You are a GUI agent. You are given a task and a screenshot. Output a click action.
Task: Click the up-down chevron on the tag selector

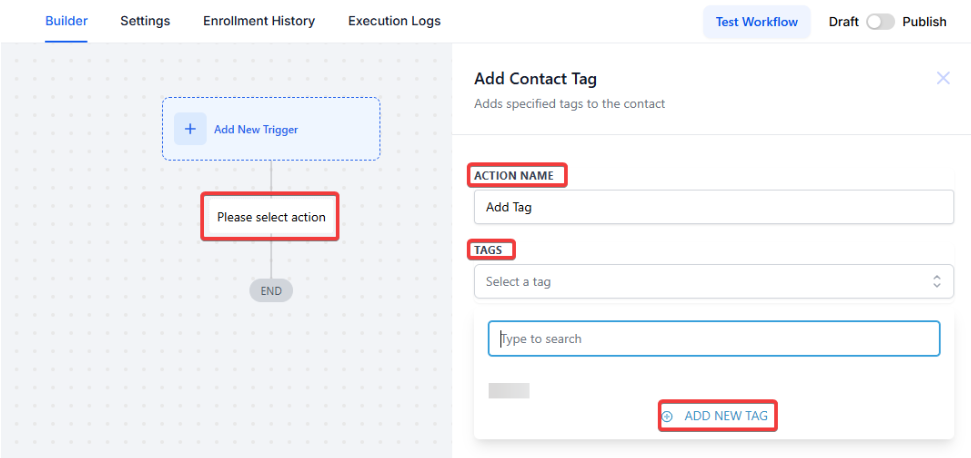point(936,282)
